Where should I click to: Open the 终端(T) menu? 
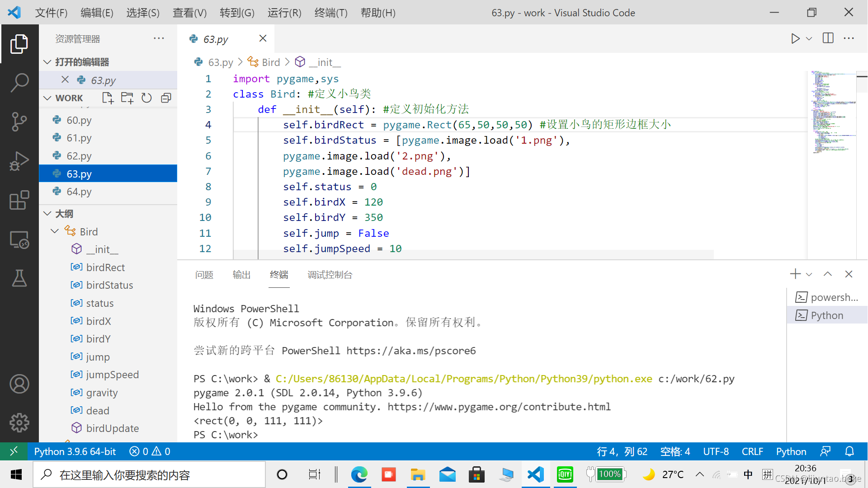point(331,13)
